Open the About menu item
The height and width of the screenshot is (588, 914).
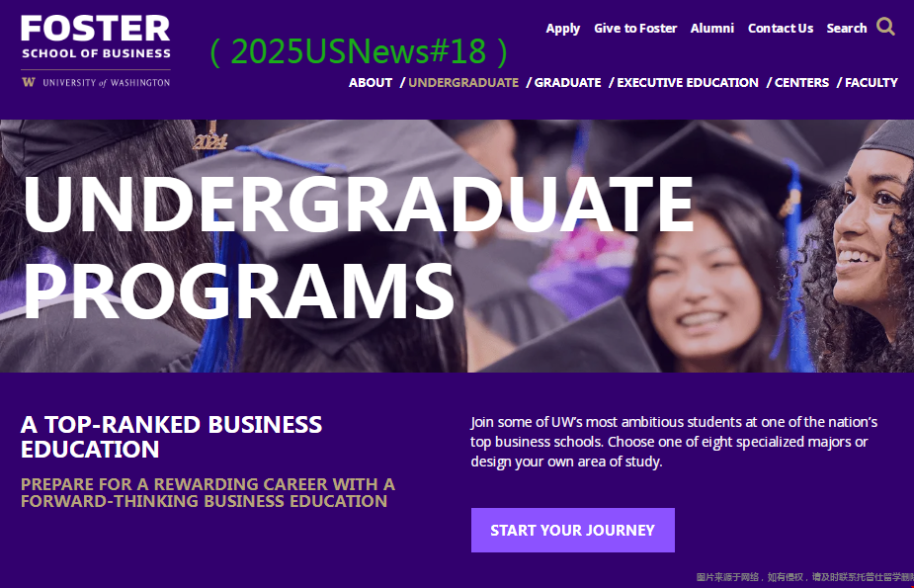(x=371, y=83)
